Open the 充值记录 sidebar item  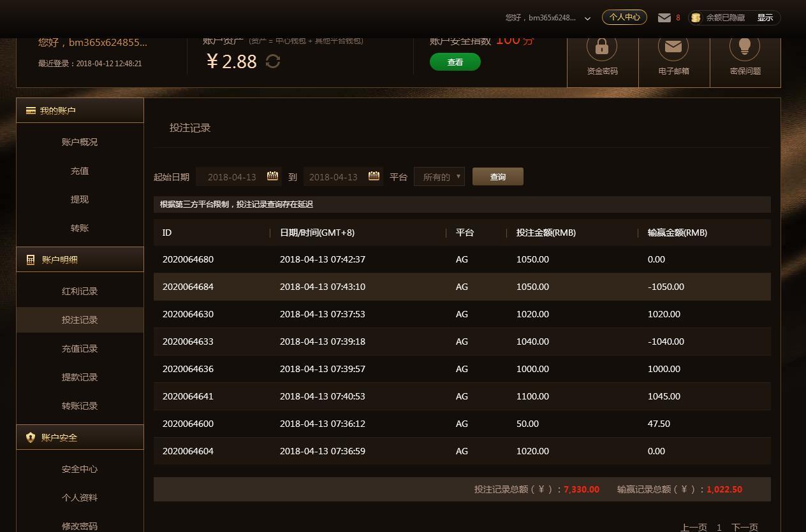tap(80, 349)
